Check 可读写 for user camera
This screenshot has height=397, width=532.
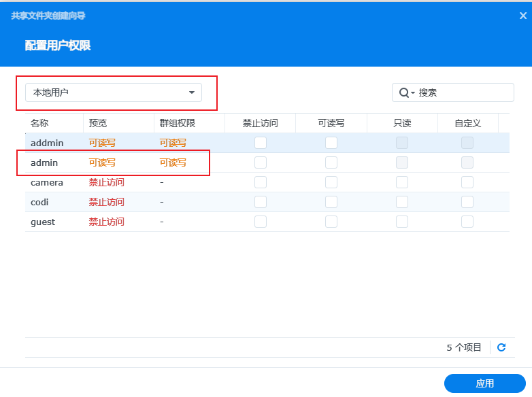(x=331, y=182)
